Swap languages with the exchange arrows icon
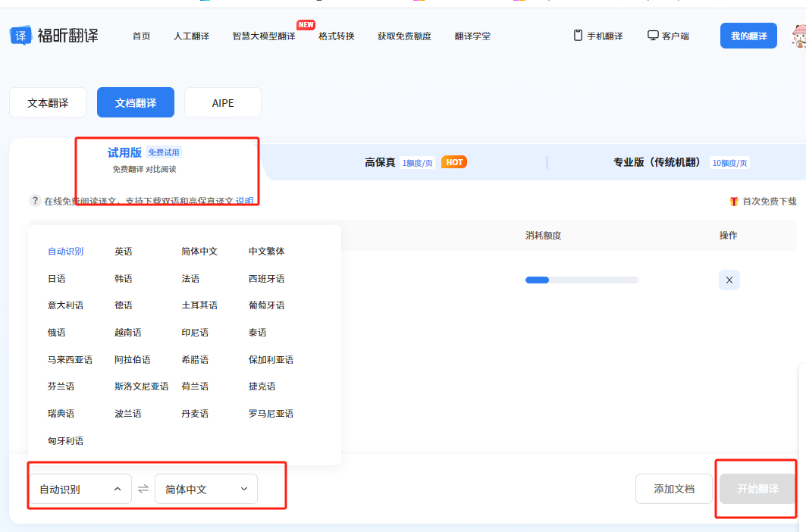Screen dimensions: 806x532 (x=143, y=489)
